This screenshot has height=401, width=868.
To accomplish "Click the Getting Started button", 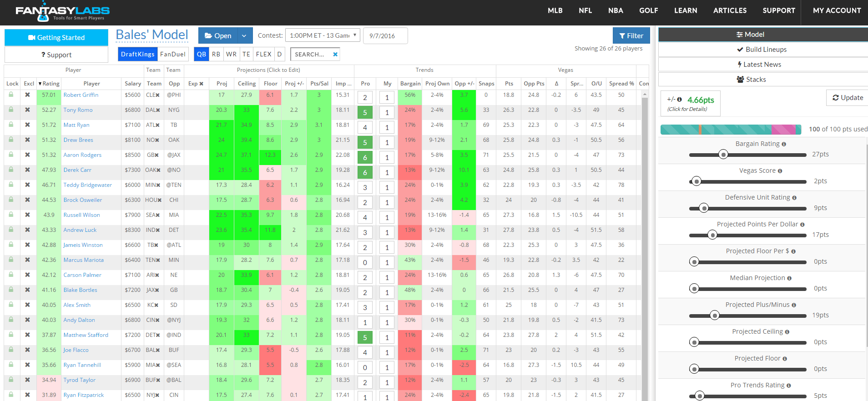I will [x=56, y=37].
